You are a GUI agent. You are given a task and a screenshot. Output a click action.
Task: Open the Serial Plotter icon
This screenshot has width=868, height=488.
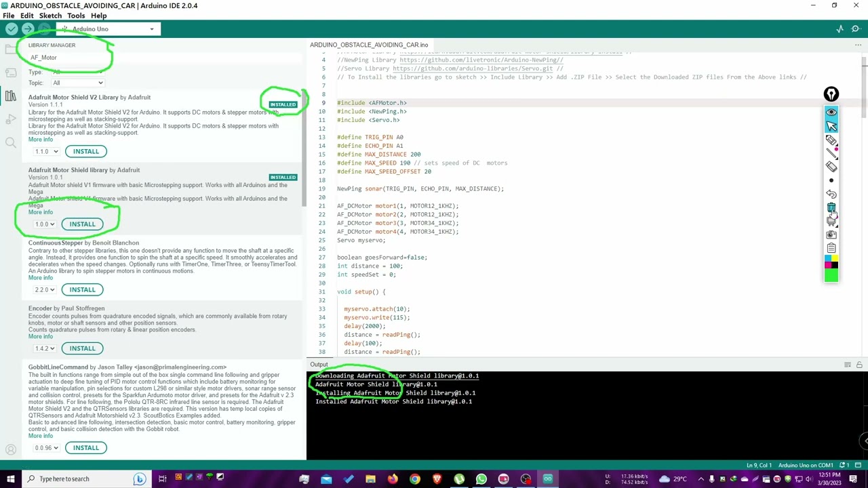[840, 29]
